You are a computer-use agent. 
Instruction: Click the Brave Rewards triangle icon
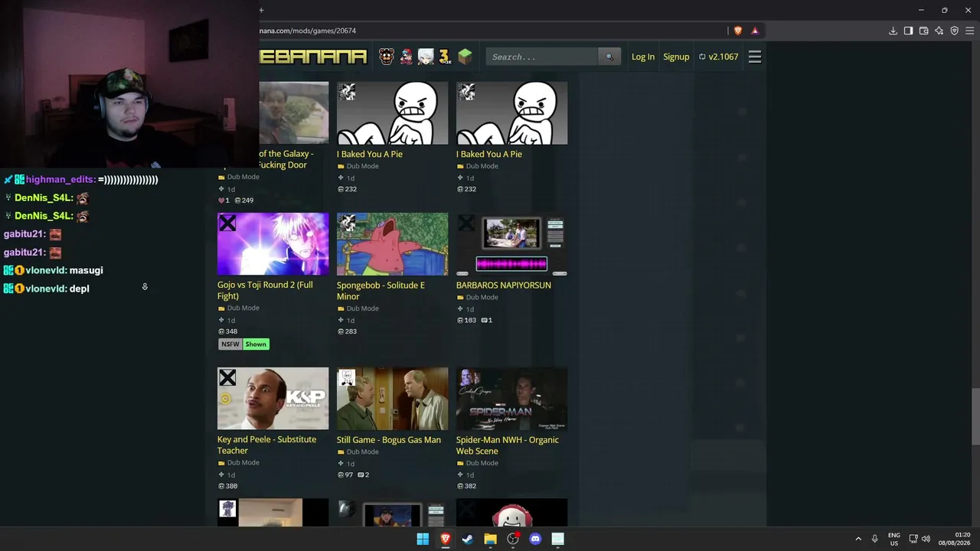(x=755, y=31)
